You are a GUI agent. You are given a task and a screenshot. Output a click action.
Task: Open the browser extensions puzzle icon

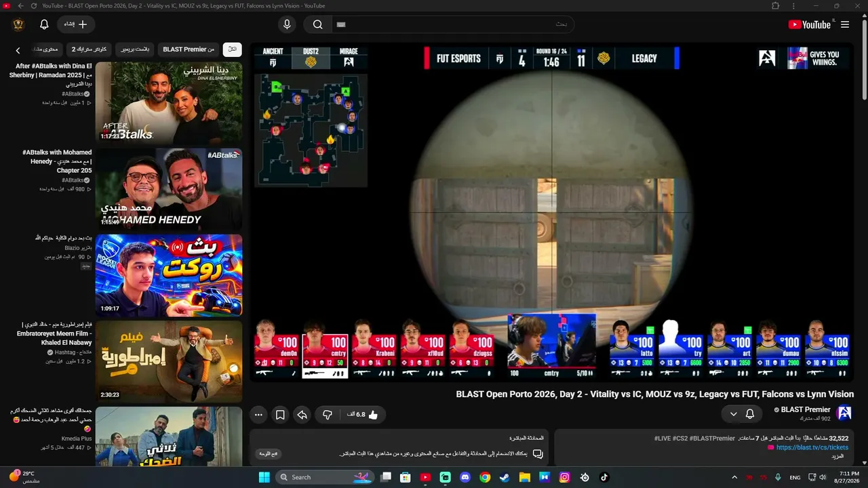click(776, 6)
